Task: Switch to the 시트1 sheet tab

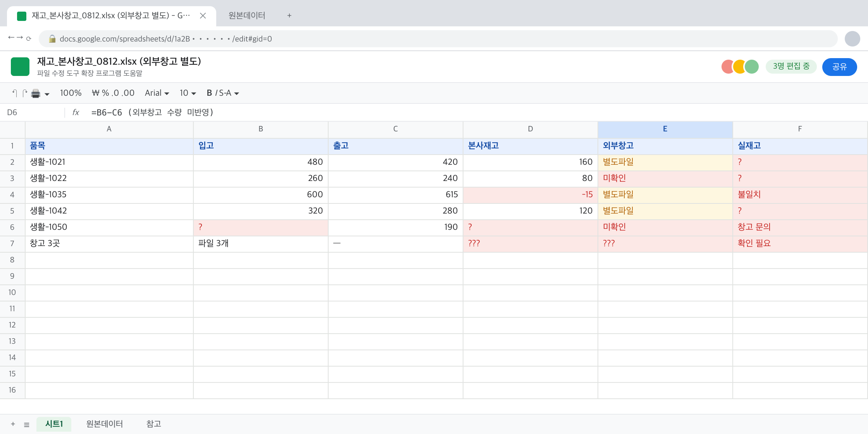Action: coord(54,424)
